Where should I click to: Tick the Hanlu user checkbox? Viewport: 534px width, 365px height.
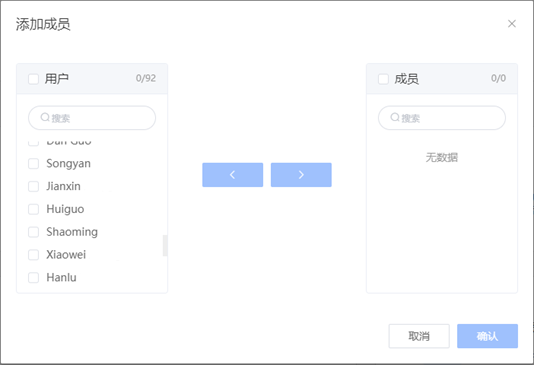click(x=33, y=277)
